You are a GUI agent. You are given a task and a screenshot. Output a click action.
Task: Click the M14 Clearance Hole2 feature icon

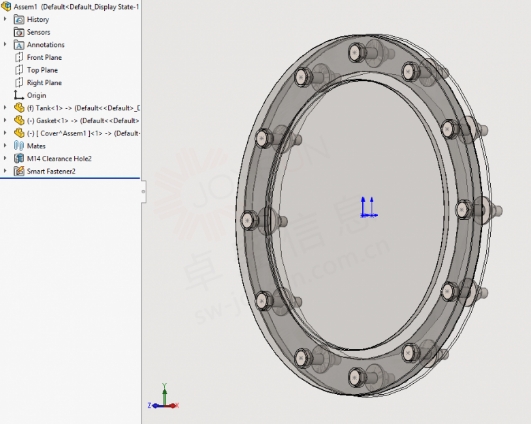(x=19, y=158)
